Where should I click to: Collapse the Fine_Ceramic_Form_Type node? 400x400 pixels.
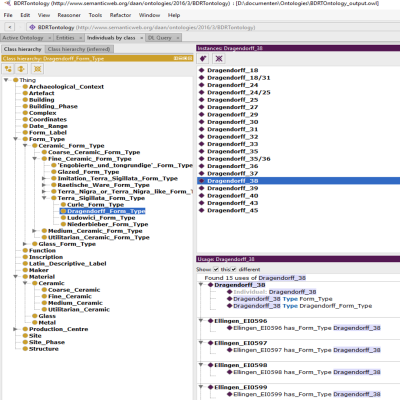click(34, 159)
